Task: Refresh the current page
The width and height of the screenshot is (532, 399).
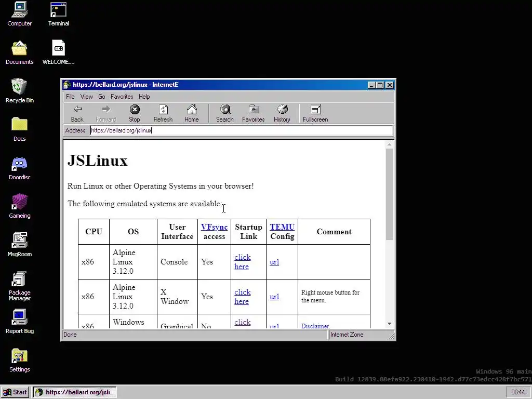Action: click(163, 113)
